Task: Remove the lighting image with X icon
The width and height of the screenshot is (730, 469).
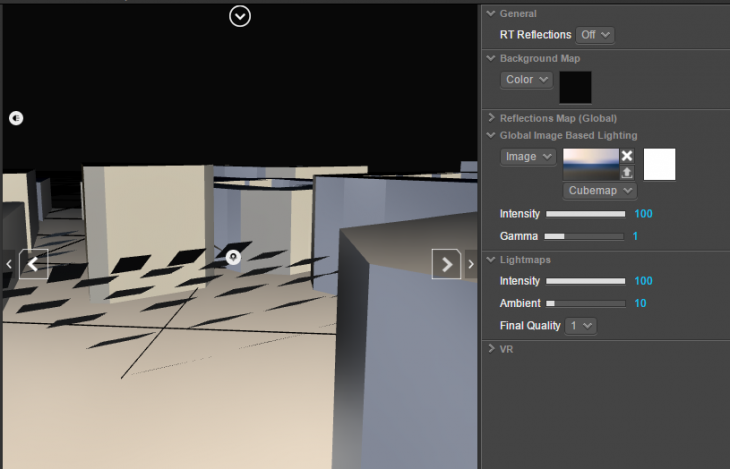Action: 627,156
